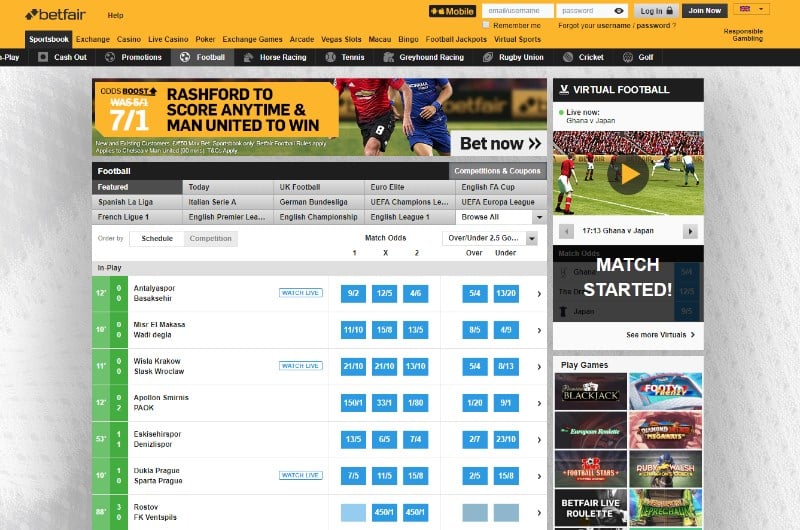Image resolution: width=800 pixels, height=530 pixels.
Task: Open the Bingo tab
Action: click(x=408, y=39)
